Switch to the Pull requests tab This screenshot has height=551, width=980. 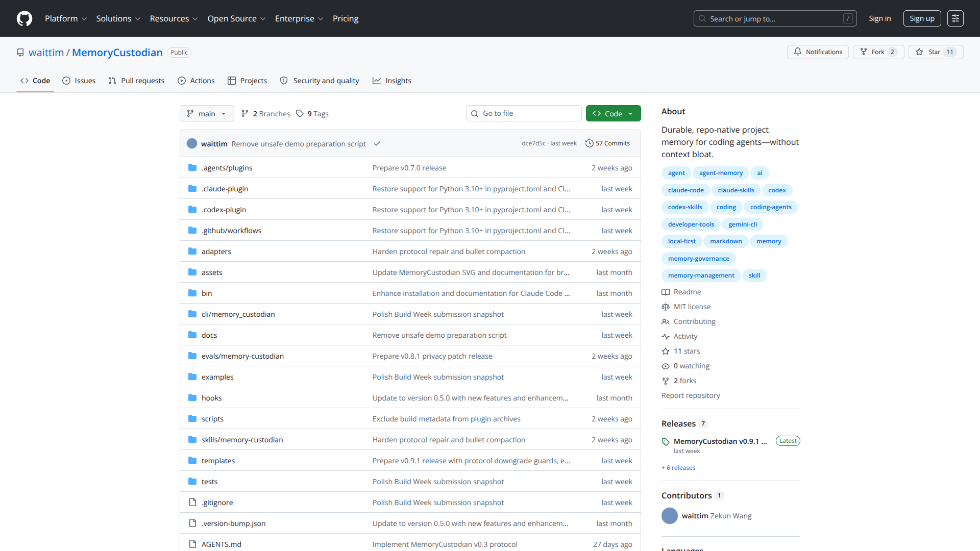tap(137, 81)
